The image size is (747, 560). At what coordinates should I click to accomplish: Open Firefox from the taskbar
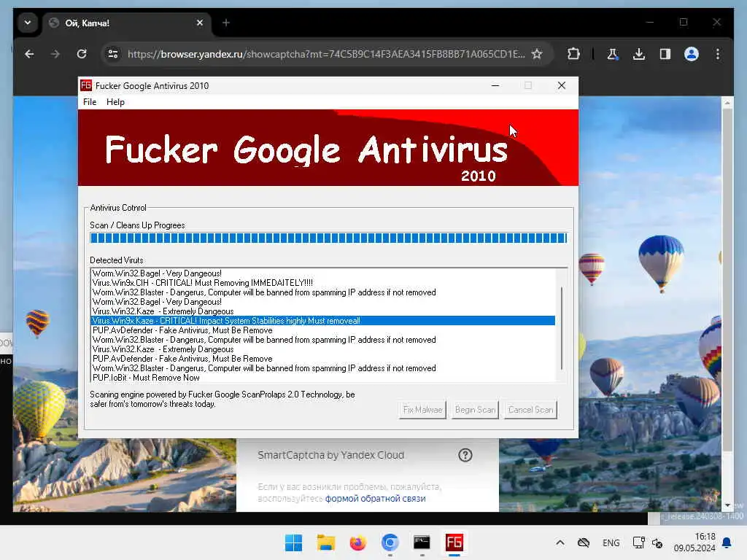click(x=357, y=542)
